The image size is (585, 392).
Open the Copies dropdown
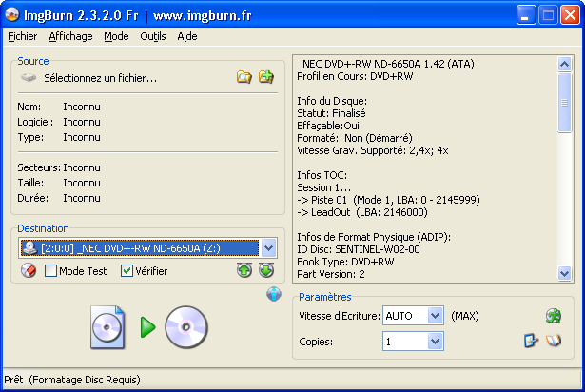pos(435,342)
